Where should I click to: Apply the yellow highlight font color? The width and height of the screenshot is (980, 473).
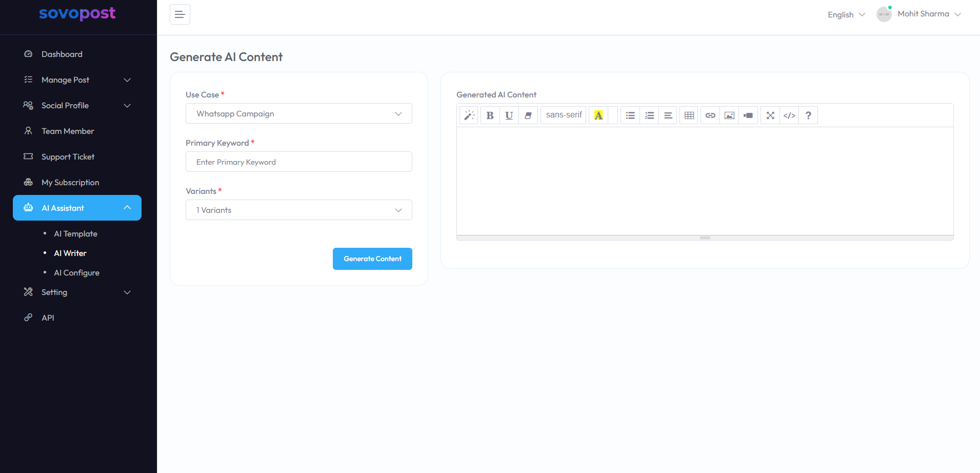tap(598, 115)
